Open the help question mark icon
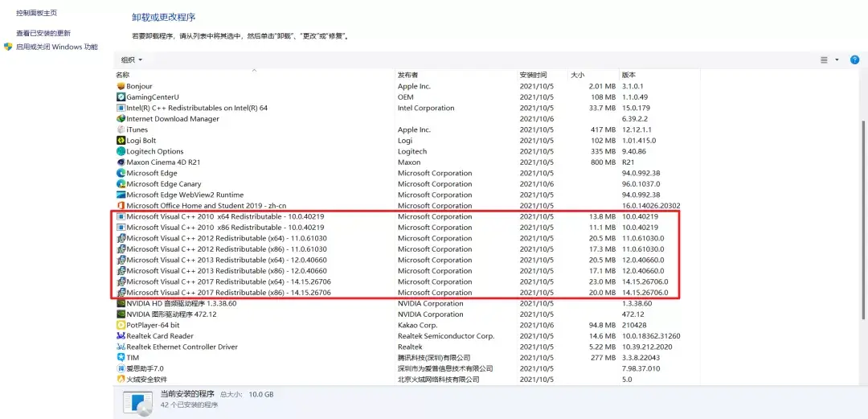Screen dimensions: 868x419 (x=854, y=60)
